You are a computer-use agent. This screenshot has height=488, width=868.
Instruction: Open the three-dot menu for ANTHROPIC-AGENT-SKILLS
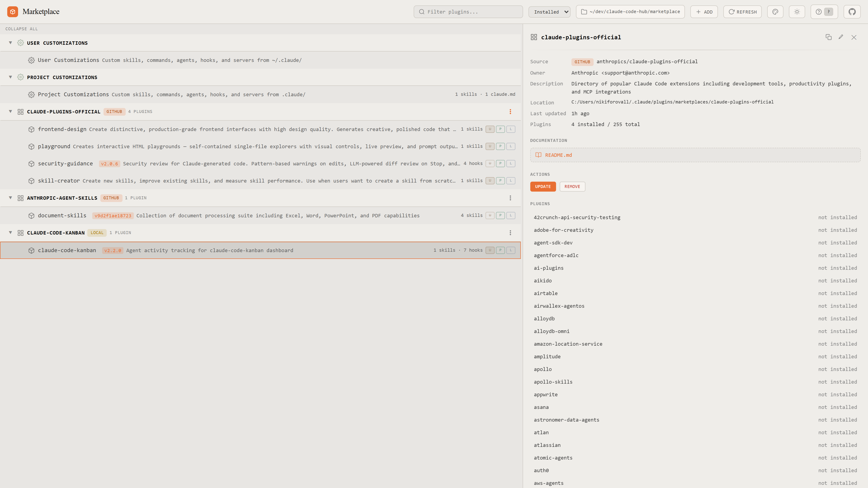[510, 198]
